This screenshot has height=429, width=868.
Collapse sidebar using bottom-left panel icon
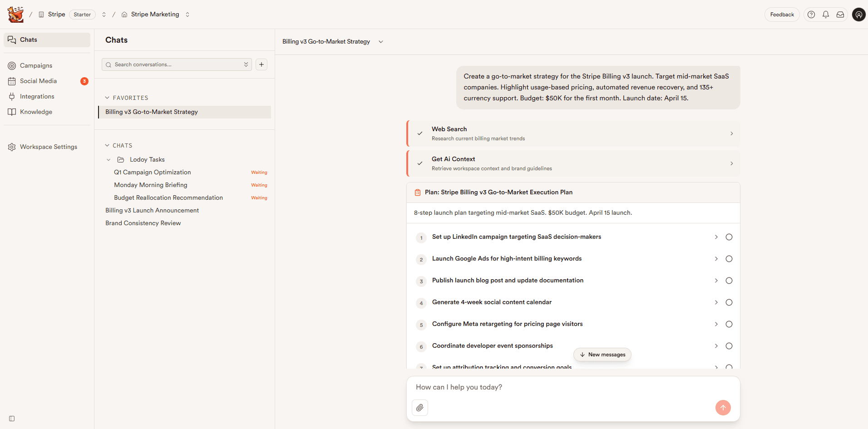tap(12, 419)
